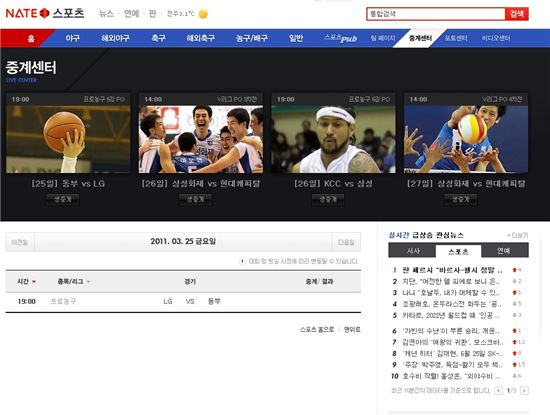Click the 스포츠 홈으로 link
Screen dimensions: 550x415
[x=317, y=330]
